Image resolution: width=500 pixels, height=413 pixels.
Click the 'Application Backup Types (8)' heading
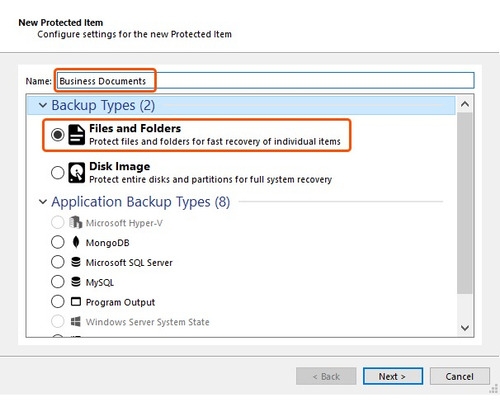(x=141, y=202)
